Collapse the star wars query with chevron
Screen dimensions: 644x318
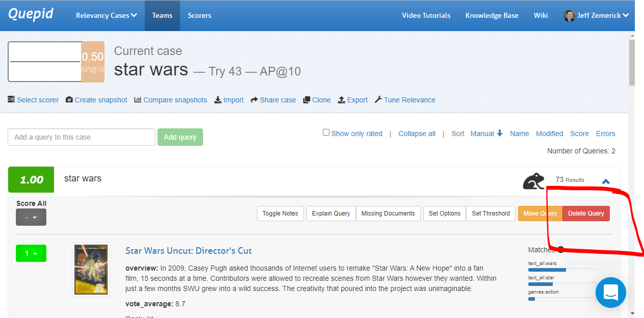(x=606, y=181)
